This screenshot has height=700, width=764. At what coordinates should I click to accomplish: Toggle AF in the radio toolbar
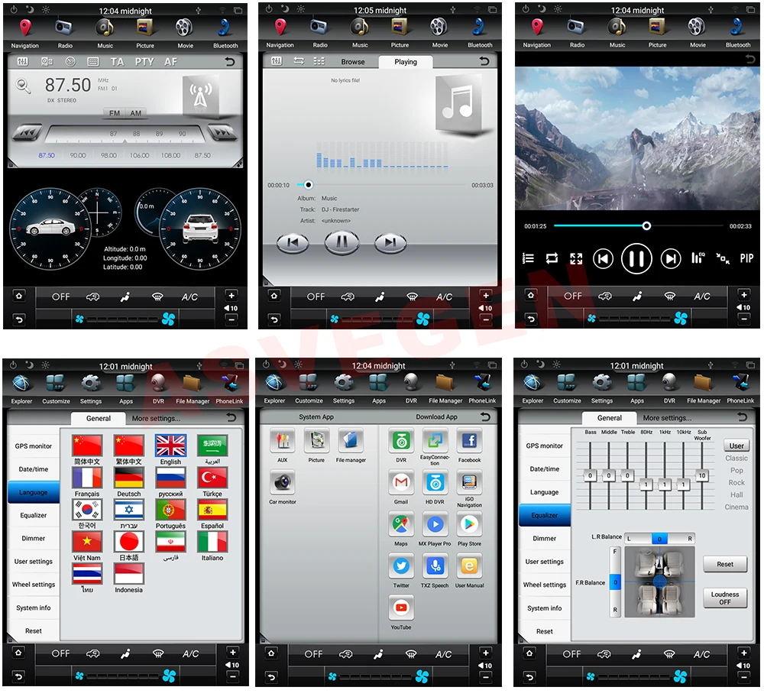(170, 62)
